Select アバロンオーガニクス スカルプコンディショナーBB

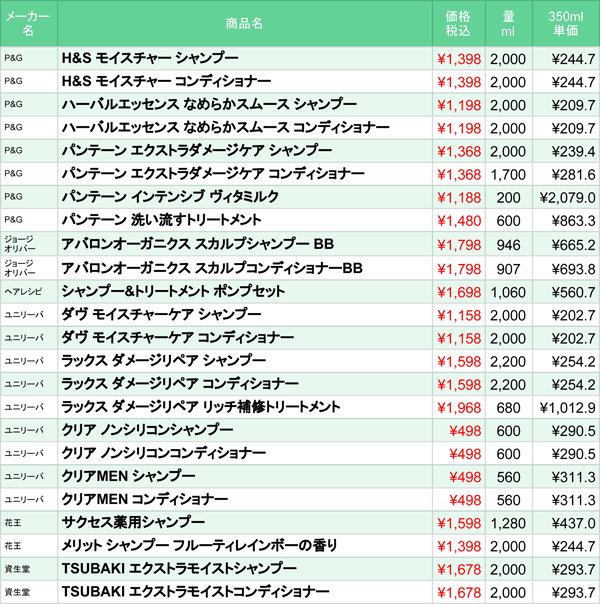(x=212, y=268)
